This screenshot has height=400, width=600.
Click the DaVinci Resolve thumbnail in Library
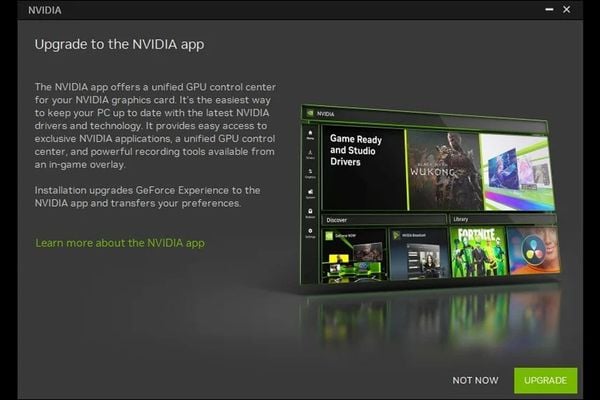pyautogui.click(x=534, y=250)
